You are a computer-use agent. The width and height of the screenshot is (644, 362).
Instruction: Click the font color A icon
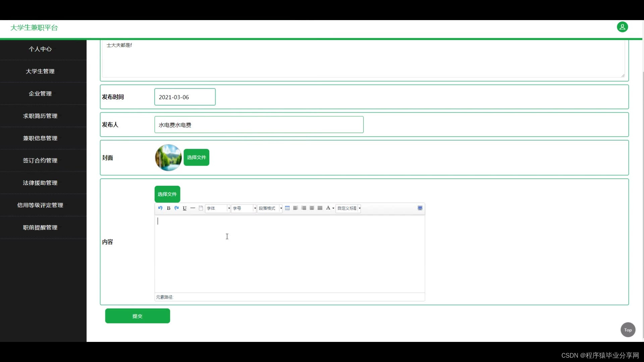(328, 208)
